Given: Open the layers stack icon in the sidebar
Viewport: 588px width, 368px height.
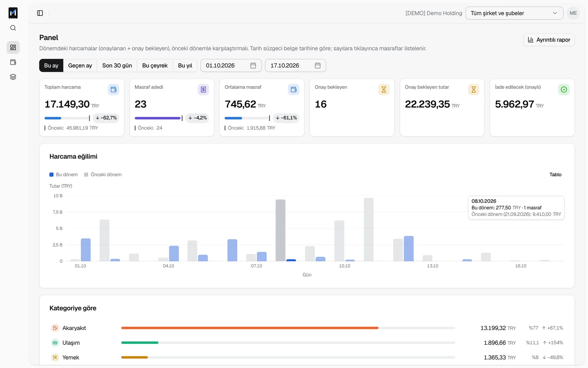Looking at the screenshot, I should pos(13,77).
